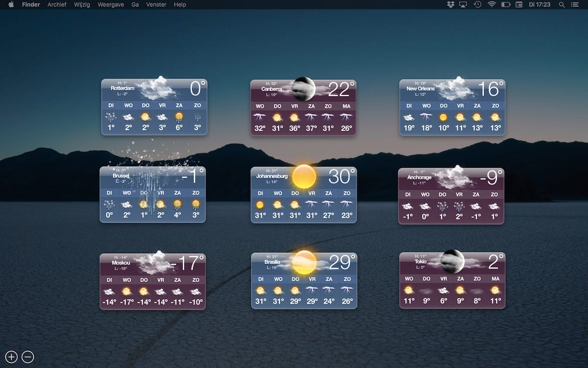Screen dimensions: 588x368
Task: Click the Dropbox menu bar icon
Action: tap(451, 4)
